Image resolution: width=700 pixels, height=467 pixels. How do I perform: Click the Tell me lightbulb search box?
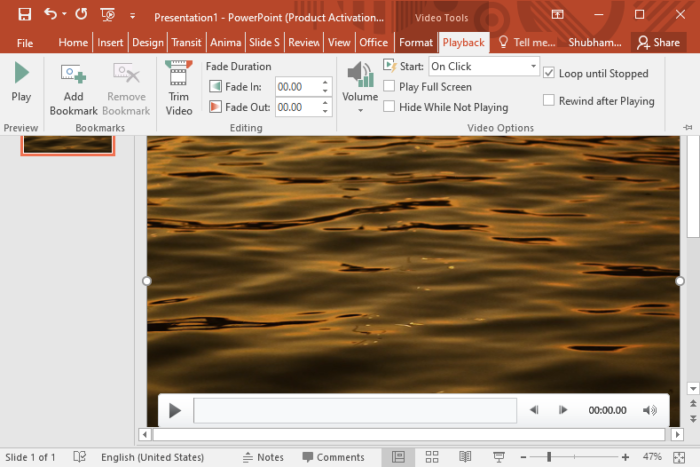click(x=527, y=42)
